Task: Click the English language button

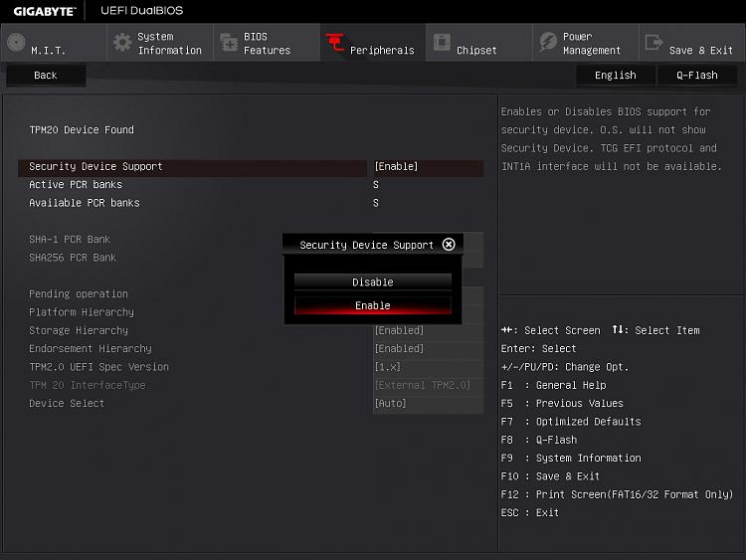Action: click(616, 76)
